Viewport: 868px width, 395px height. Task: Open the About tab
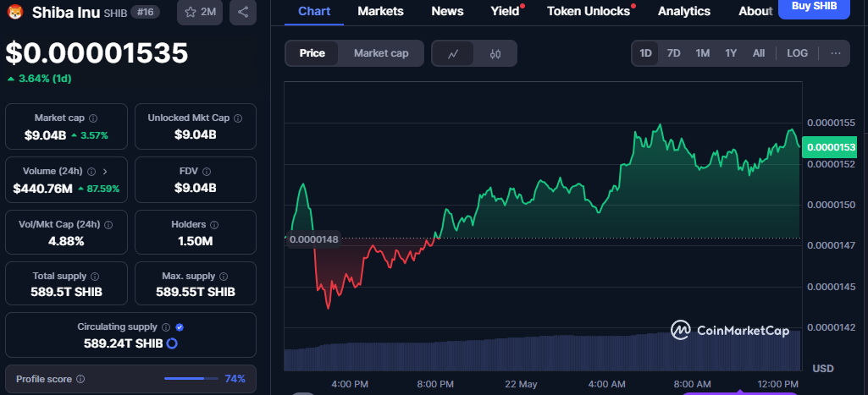pos(755,11)
